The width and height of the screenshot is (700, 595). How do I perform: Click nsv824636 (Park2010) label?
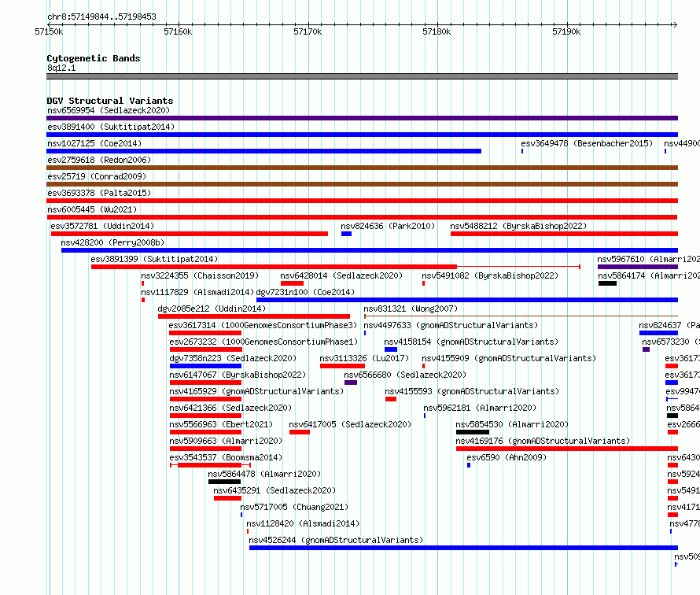[388, 226]
